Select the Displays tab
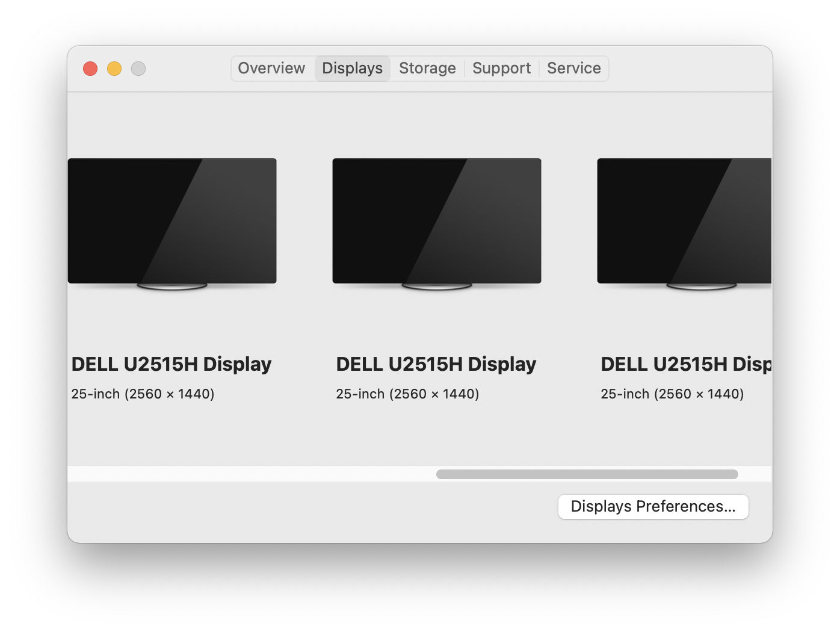 [353, 68]
